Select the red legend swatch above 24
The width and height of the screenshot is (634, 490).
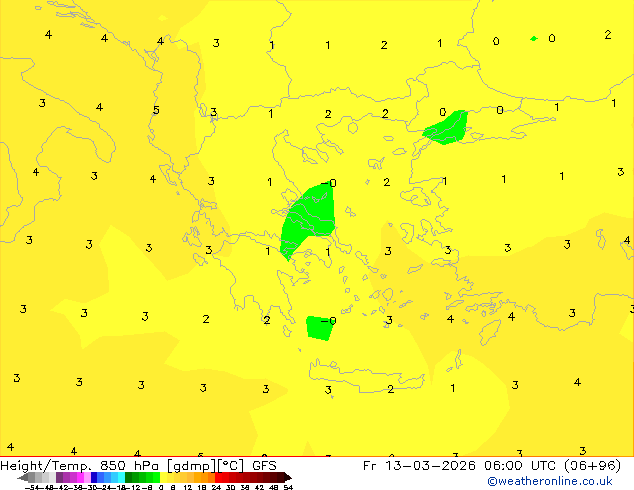click(x=218, y=477)
